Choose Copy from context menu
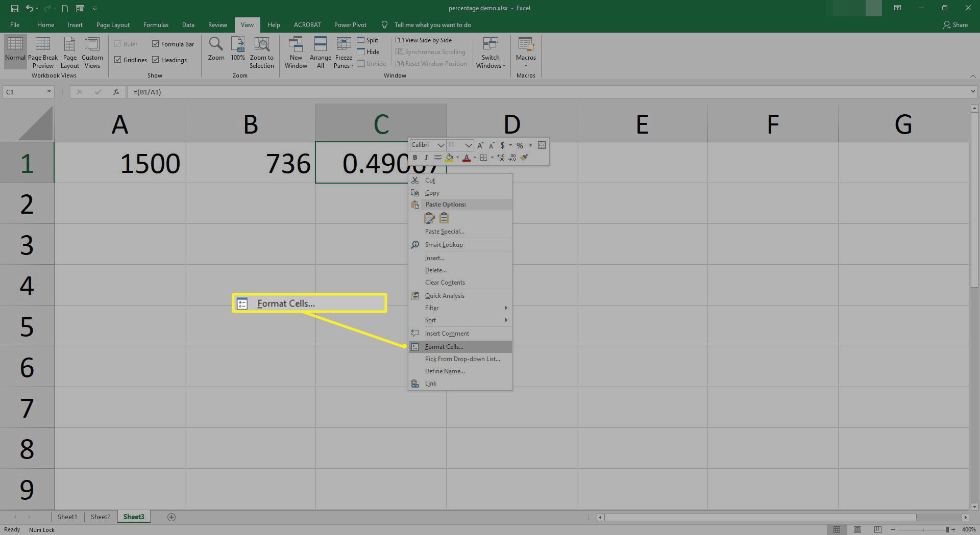Image resolution: width=980 pixels, height=535 pixels. [x=460, y=193]
